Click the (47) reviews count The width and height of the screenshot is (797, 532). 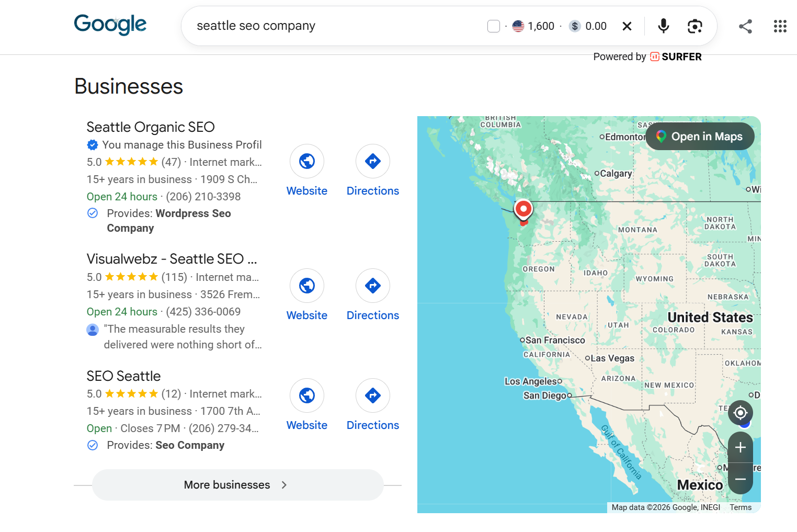point(171,162)
